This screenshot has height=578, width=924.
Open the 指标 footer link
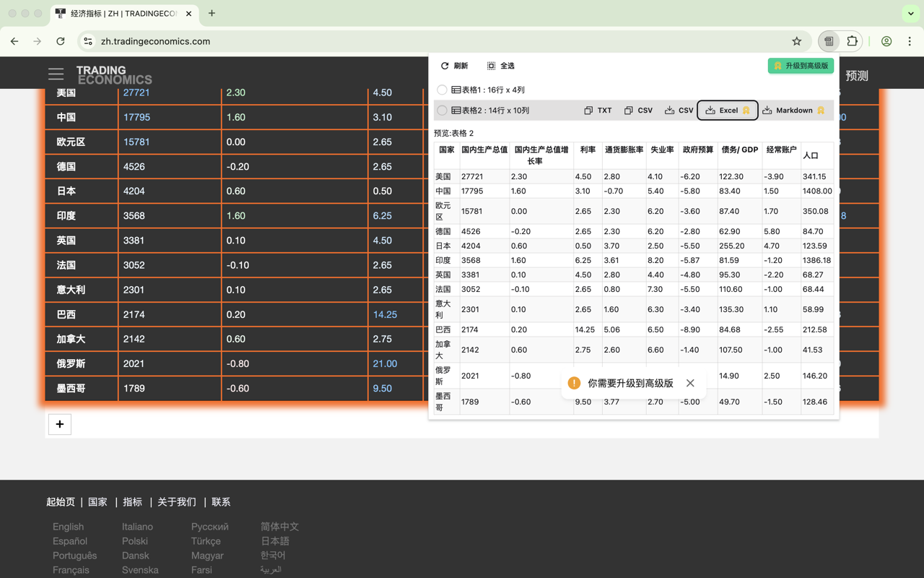coord(132,501)
